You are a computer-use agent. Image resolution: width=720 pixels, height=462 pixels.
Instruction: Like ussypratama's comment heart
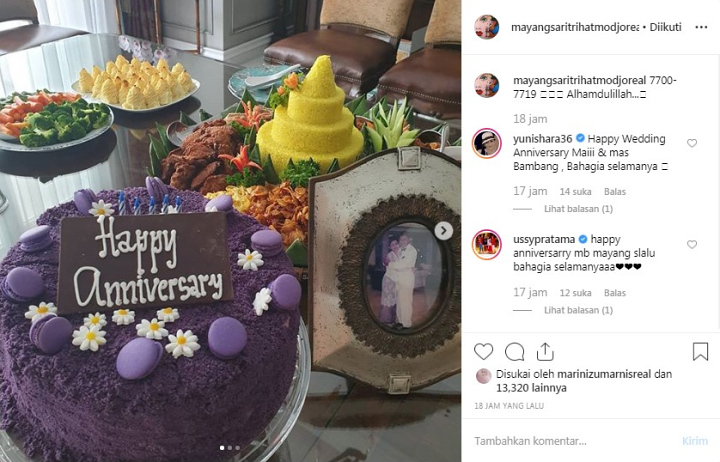tap(692, 244)
